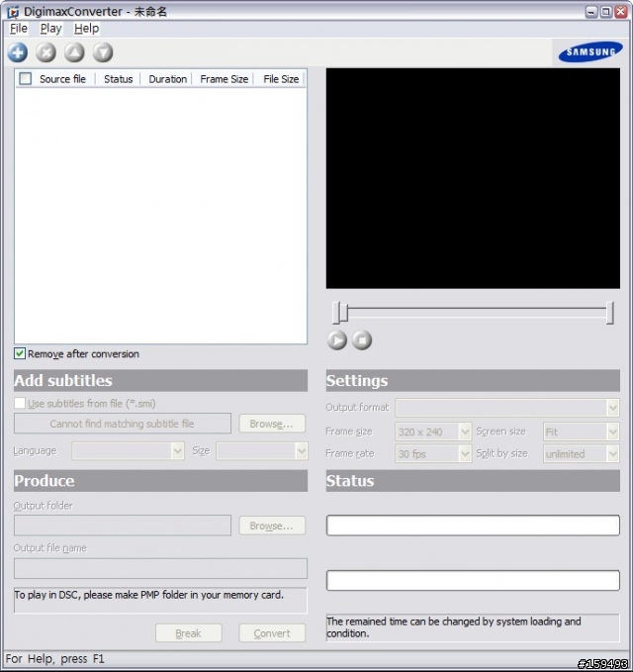Click the Break button
This screenshot has width=633, height=672.
(x=189, y=633)
